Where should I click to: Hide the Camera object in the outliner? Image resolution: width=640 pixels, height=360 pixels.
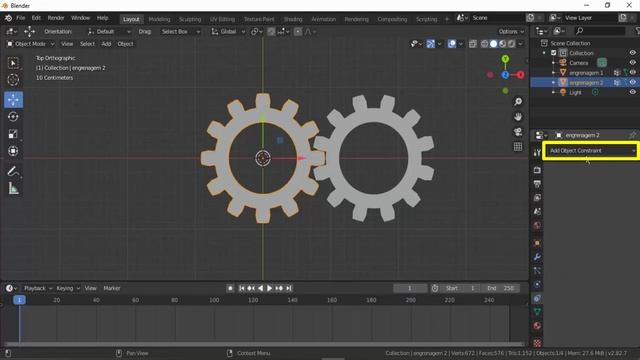click(x=633, y=62)
